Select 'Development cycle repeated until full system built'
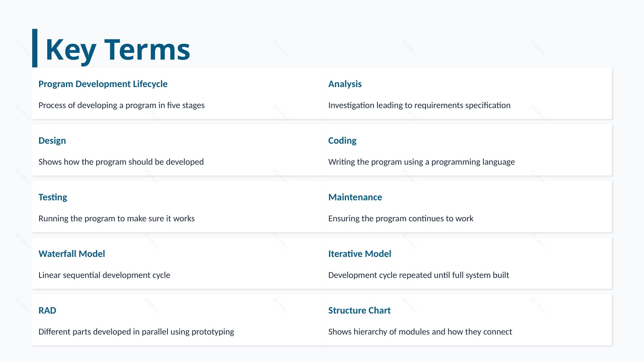 pos(419,275)
